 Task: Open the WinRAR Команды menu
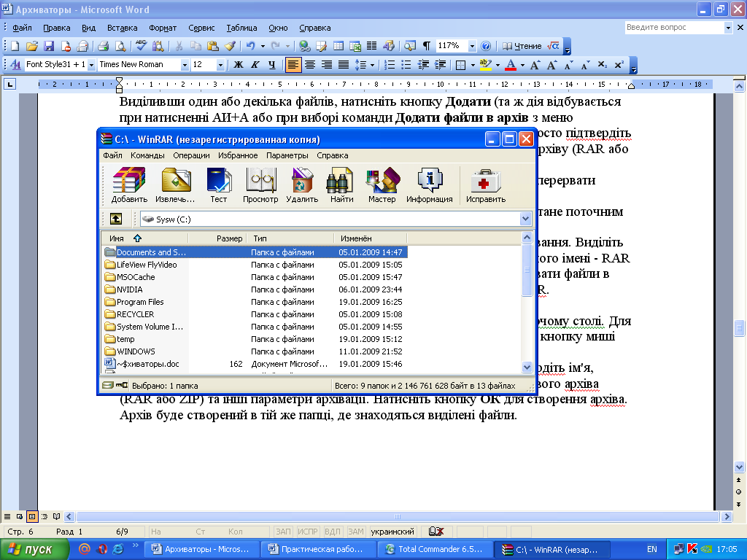[147, 155]
